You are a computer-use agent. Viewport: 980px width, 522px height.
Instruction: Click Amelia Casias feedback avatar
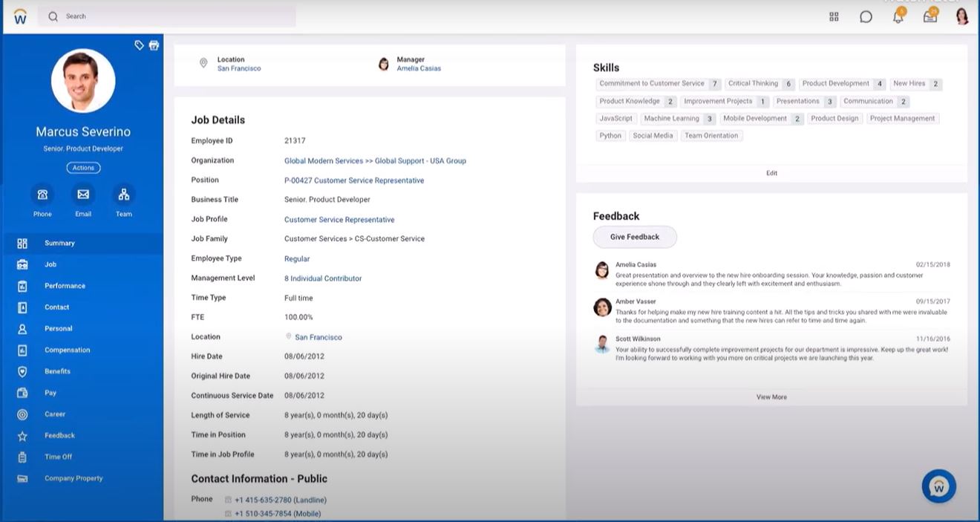tap(602, 270)
